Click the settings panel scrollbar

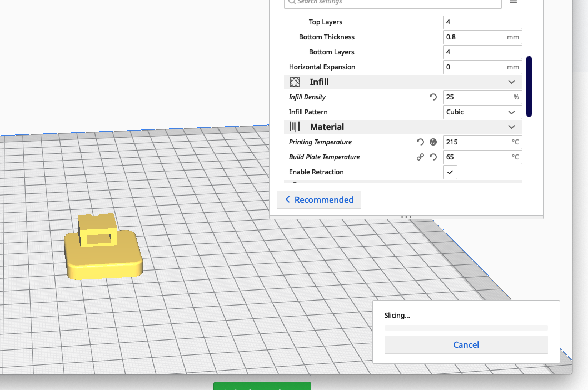pyautogui.click(x=529, y=87)
